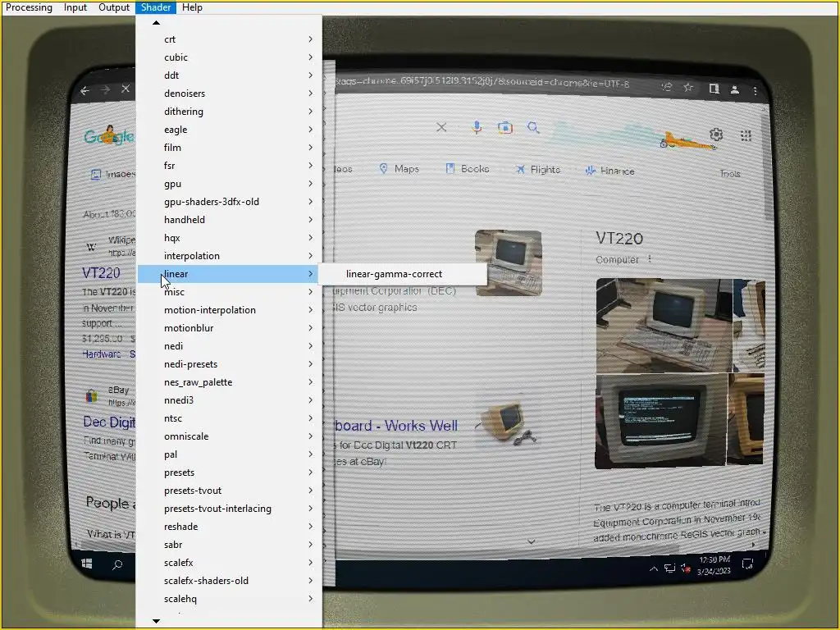
Task: Click the Google Lens camera icon
Action: 504,127
